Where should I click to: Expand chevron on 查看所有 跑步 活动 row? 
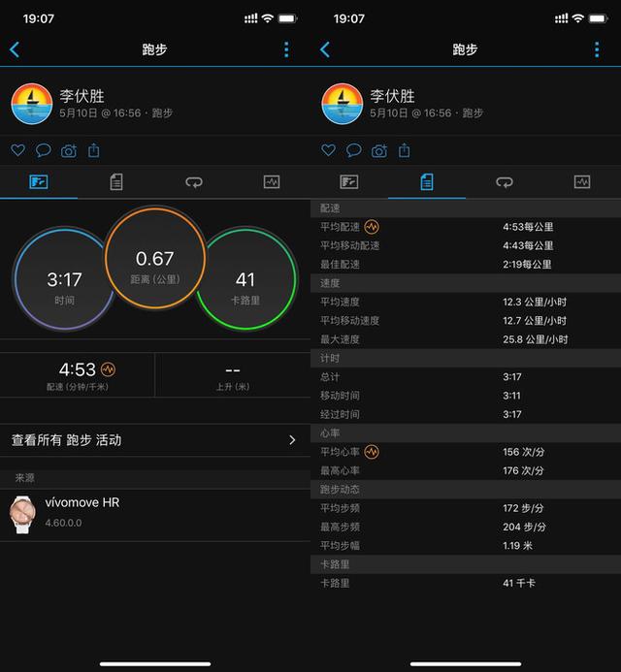(x=292, y=440)
